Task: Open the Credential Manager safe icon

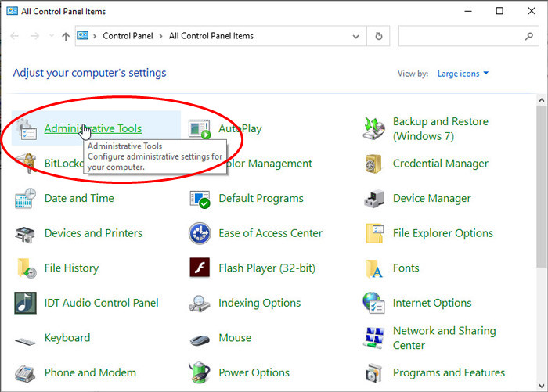Action: [x=374, y=164]
